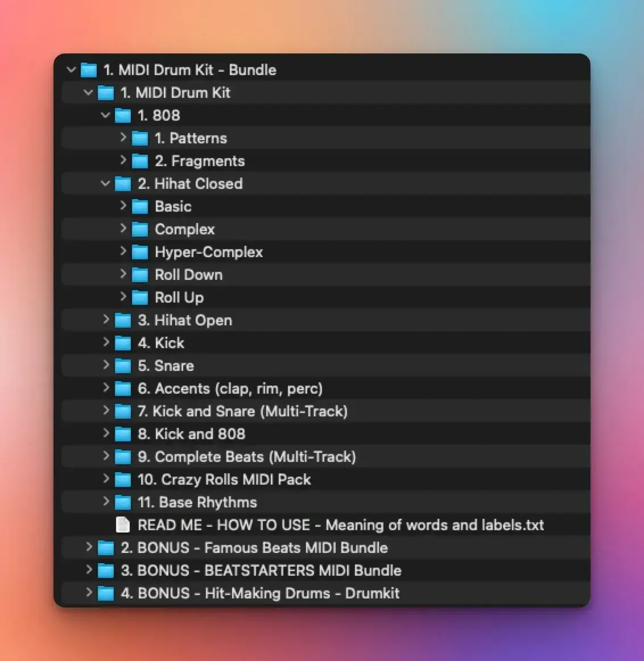Select the 'Roll Down' folder name

pyautogui.click(x=188, y=274)
